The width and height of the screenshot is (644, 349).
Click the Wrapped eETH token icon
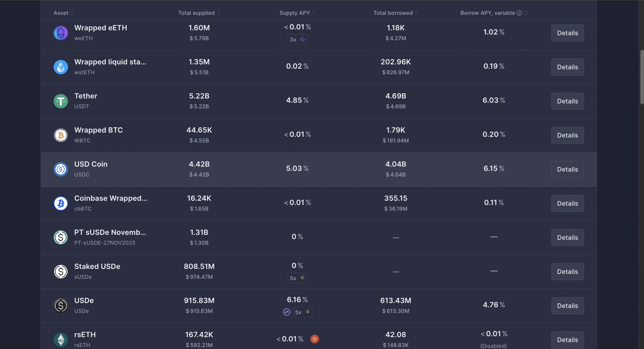61,33
